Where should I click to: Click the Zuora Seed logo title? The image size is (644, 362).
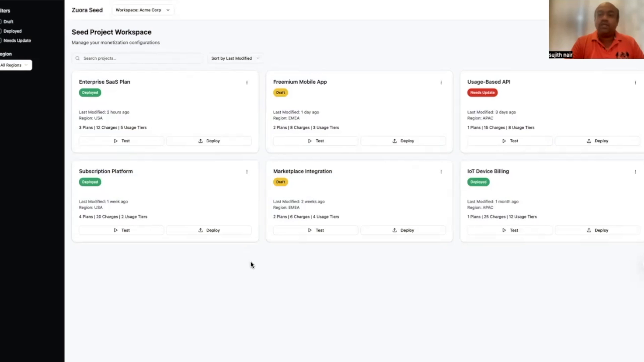click(87, 10)
